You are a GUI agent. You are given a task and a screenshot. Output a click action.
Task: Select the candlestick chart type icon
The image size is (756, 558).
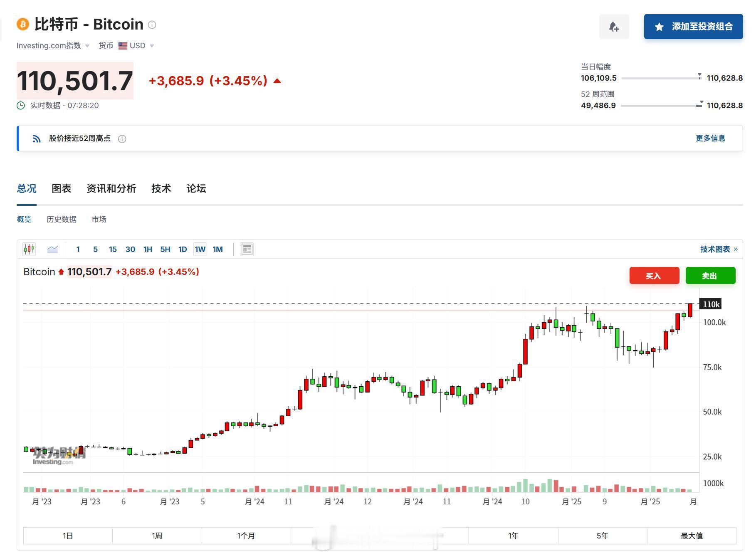point(29,249)
